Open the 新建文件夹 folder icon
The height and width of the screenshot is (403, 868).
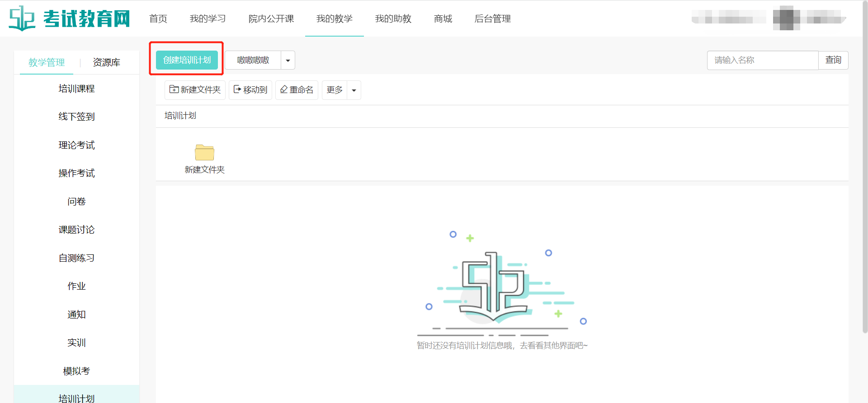click(204, 153)
